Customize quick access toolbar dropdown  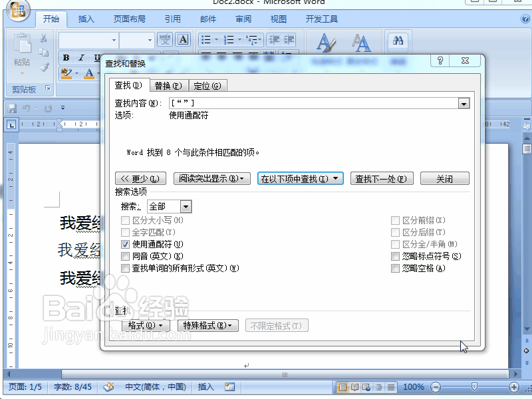tap(63, 108)
